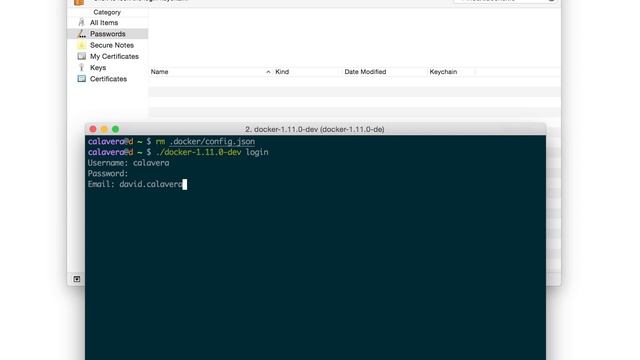Close the docker terminal window
This screenshot has height=360, width=640.
tap(93, 129)
